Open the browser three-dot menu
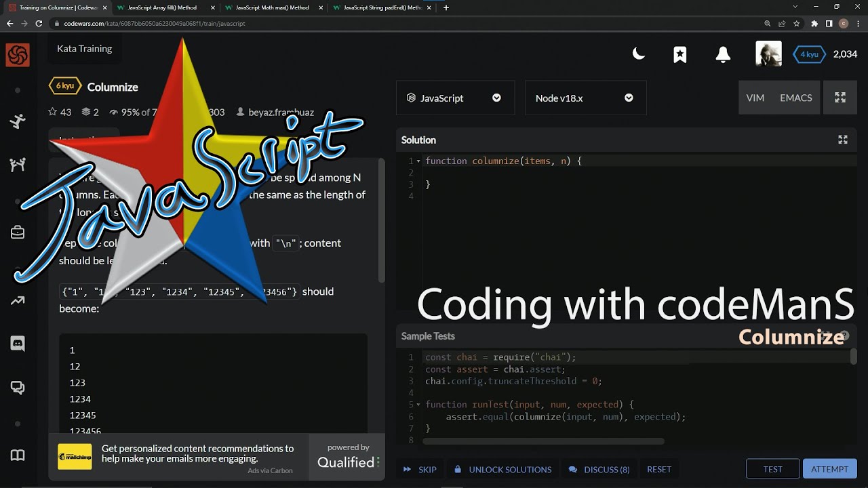The image size is (868, 488). (x=859, y=23)
